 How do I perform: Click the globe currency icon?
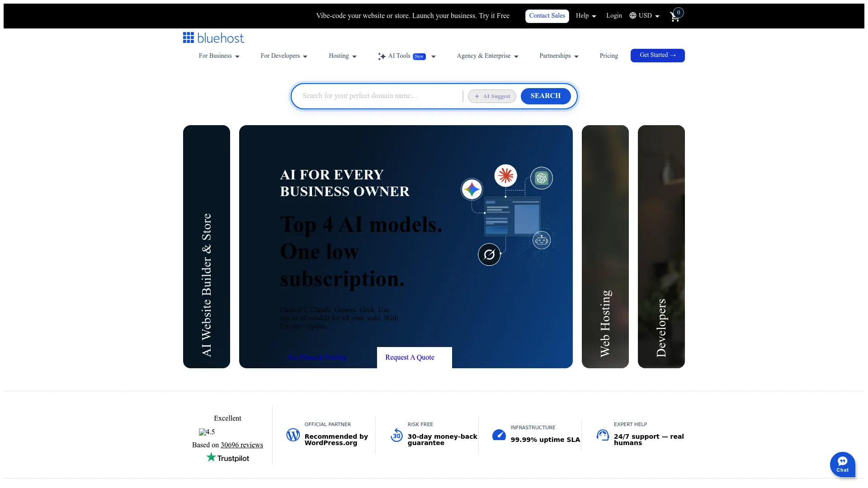(633, 16)
